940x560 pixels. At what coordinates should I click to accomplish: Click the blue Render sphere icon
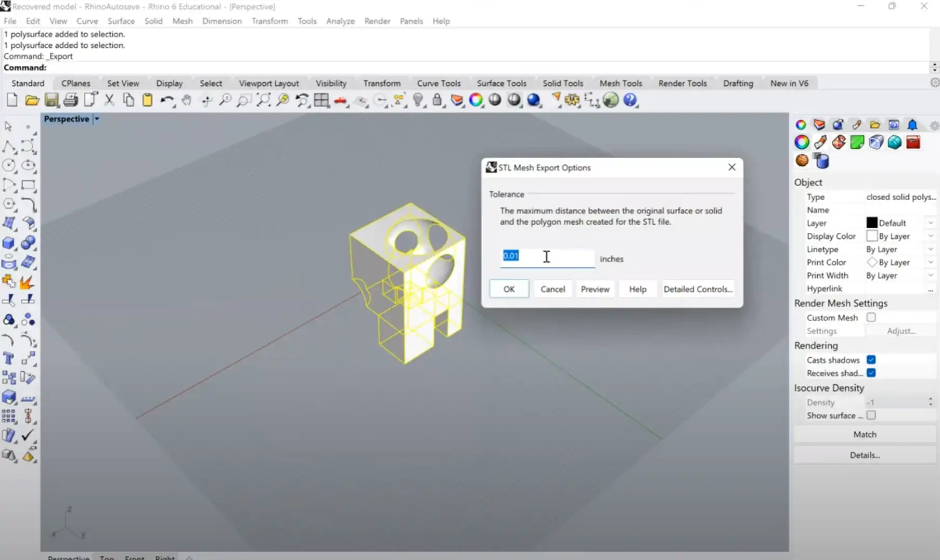tap(534, 100)
